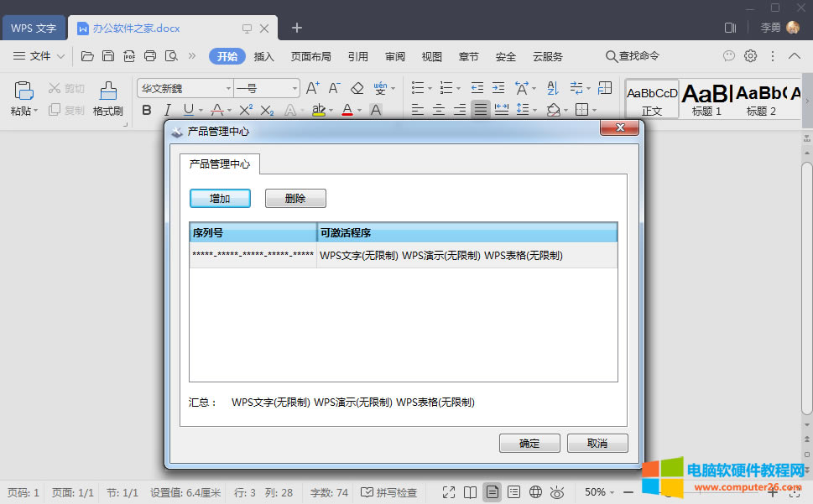813x504 pixels.
Task: Click the Print icon
Action: click(150, 56)
